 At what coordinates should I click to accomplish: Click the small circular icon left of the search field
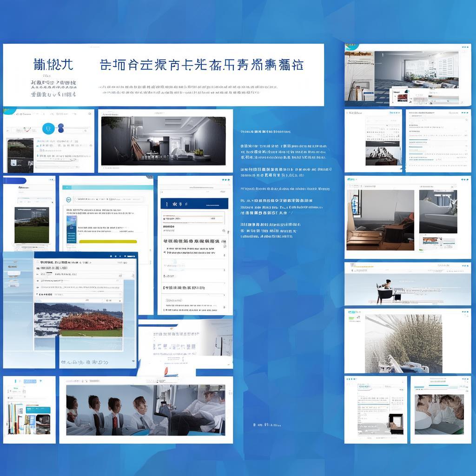[68, 199]
